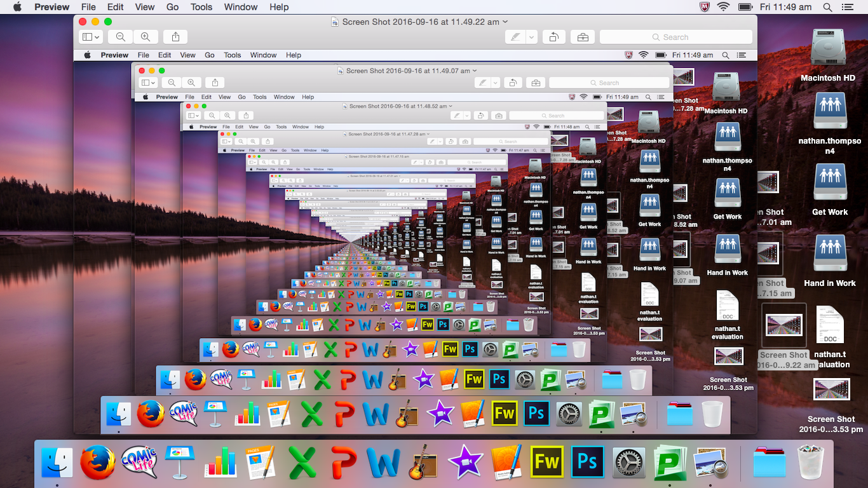Click Share icon in nested window titled '11.49.07 am'
This screenshot has width=868, height=488.
215,83
